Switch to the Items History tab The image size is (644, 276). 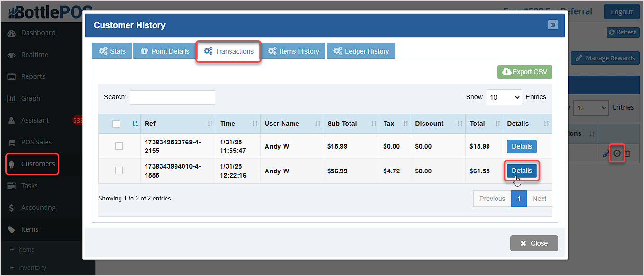coord(294,51)
